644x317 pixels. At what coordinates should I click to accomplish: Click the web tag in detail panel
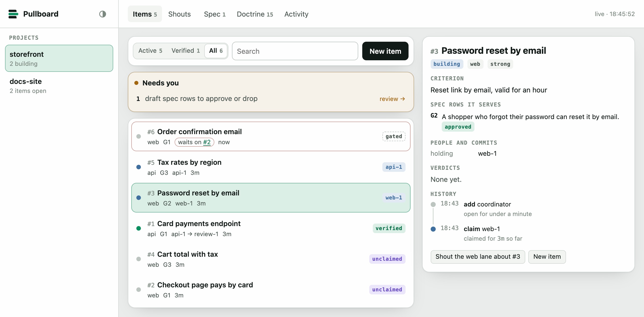point(475,64)
